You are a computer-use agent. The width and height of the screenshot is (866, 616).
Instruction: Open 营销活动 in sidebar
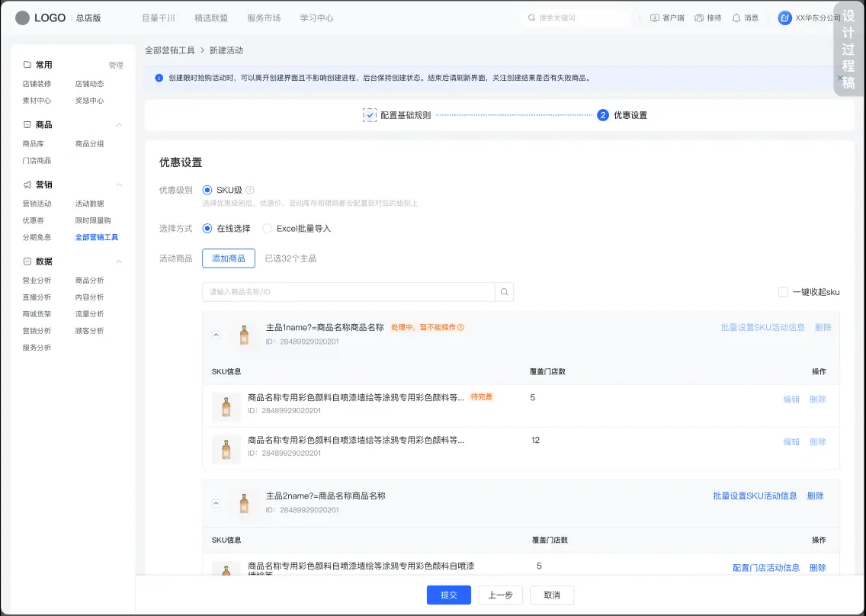[37, 204]
